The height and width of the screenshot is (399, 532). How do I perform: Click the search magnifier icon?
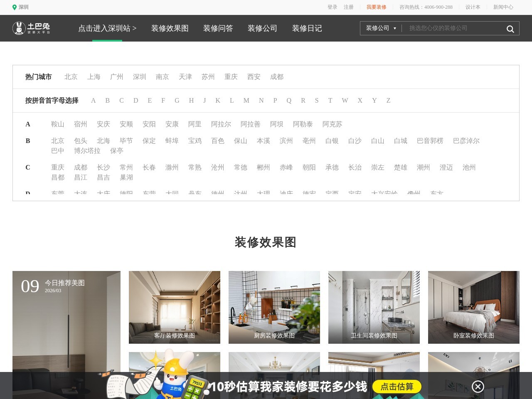tap(510, 29)
